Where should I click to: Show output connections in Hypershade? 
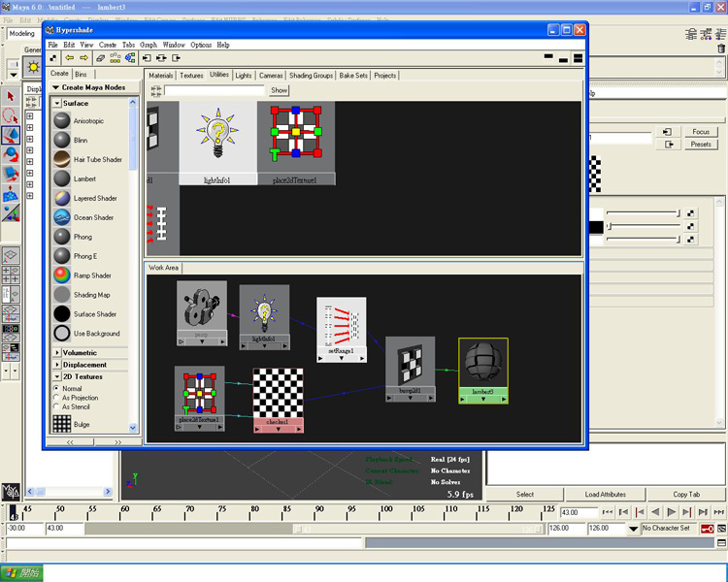click(176, 58)
